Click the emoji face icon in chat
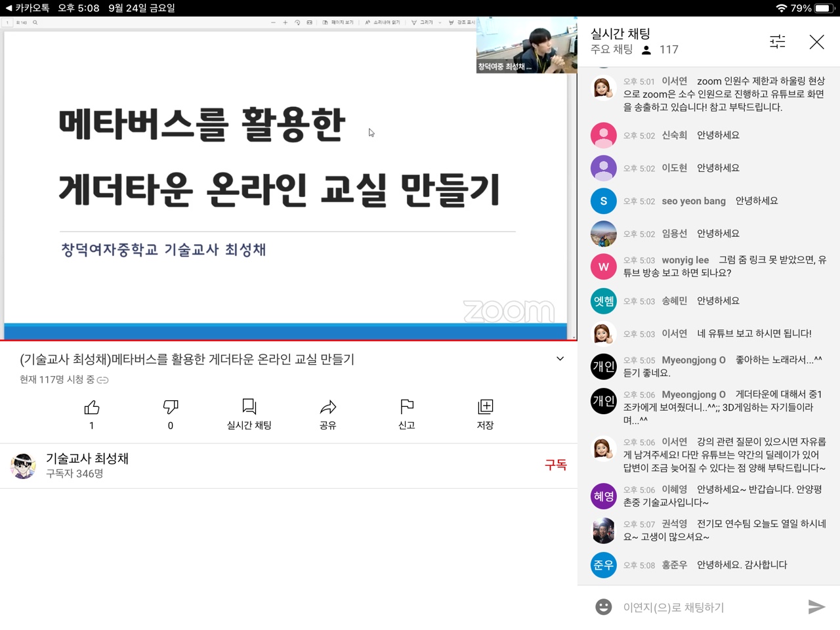The image size is (840, 630). (x=603, y=607)
